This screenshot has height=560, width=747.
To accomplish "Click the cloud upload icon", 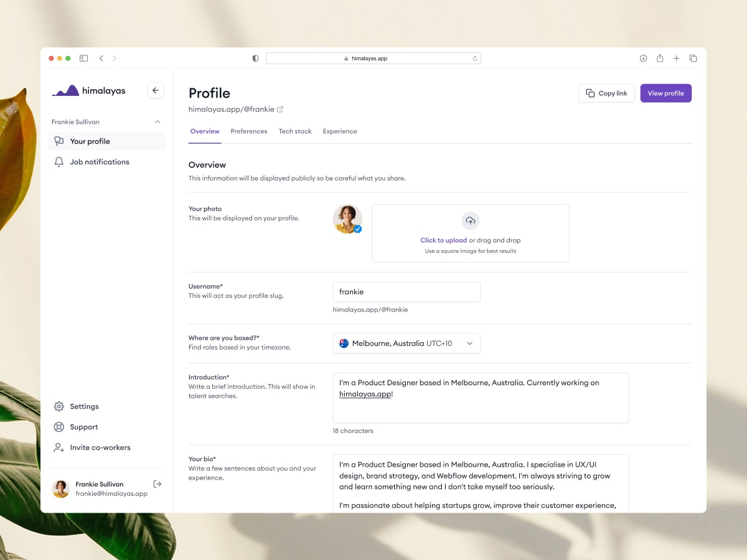I will pos(471,221).
